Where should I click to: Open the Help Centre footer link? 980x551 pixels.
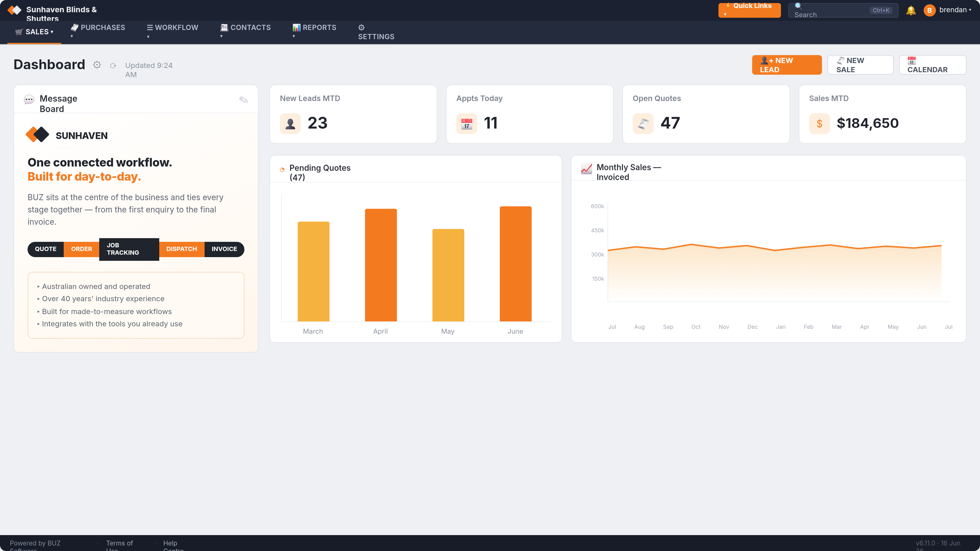point(173,545)
